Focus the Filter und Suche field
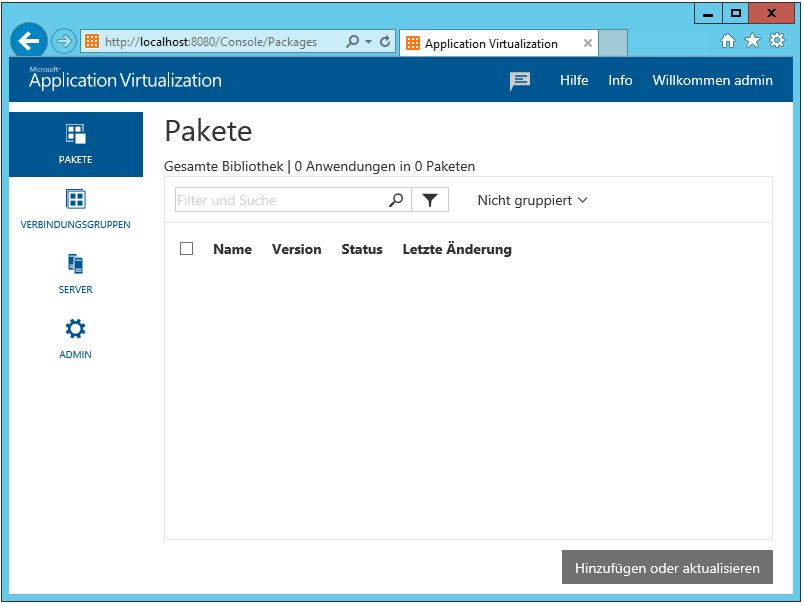 coord(280,200)
